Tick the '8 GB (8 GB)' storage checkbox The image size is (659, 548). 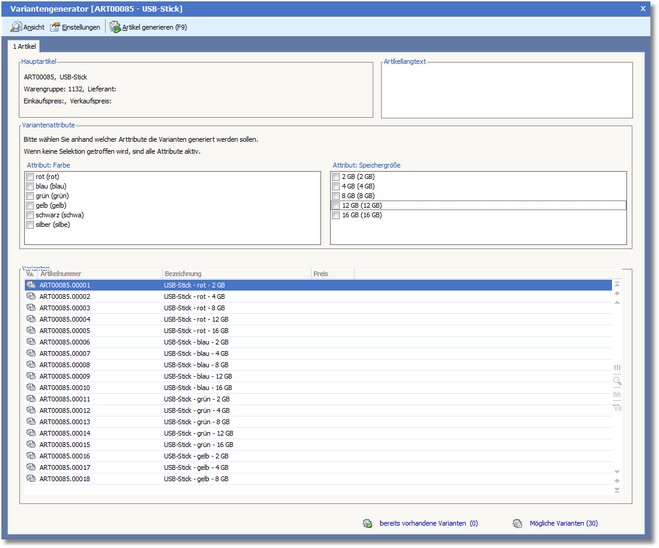click(336, 196)
